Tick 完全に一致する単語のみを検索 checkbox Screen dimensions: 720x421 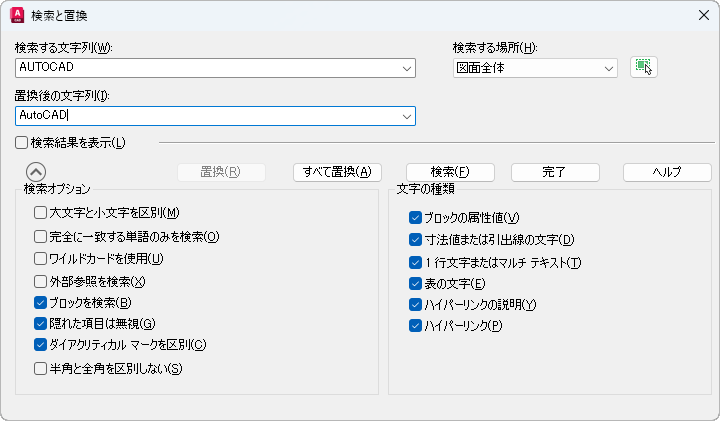41,237
